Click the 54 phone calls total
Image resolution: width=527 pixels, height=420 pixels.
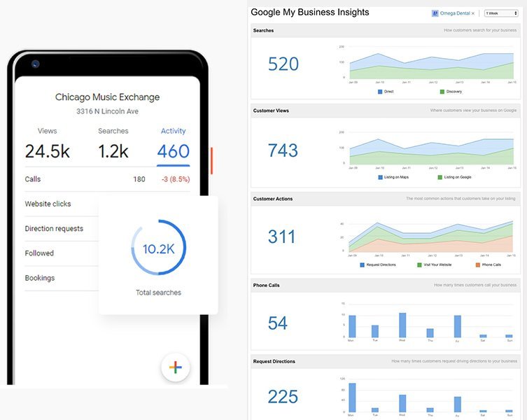point(278,323)
